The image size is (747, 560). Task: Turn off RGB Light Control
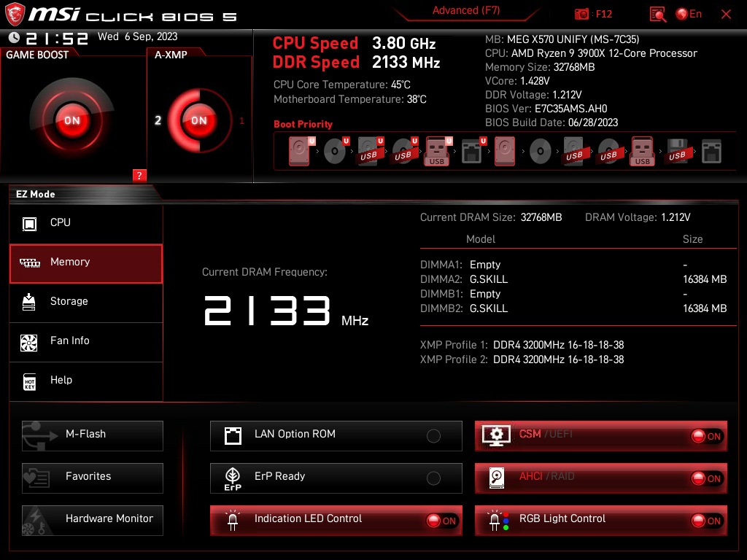pyautogui.click(x=706, y=521)
